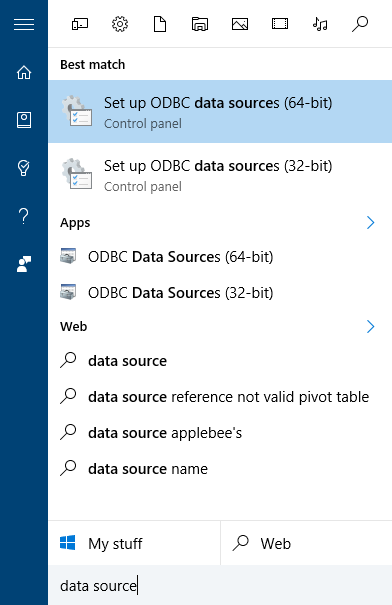Search web for 'data source'
The width and height of the screenshot is (392, 605).
tap(220, 361)
